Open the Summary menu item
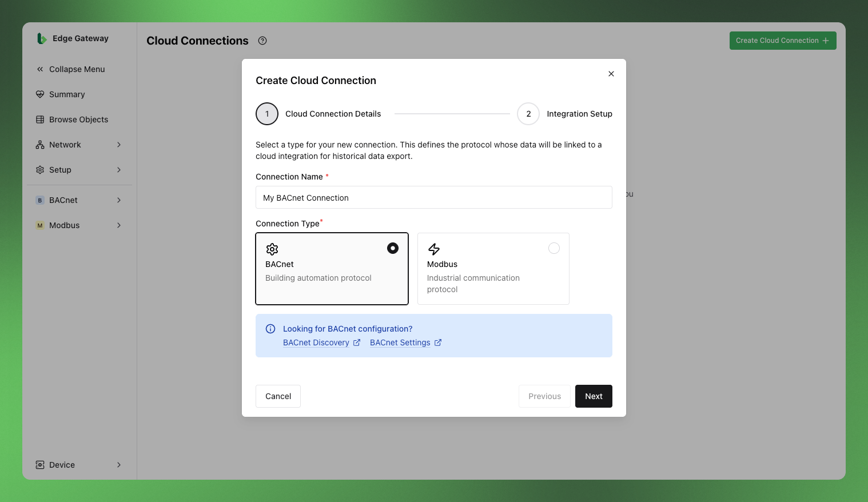The height and width of the screenshot is (502, 868). pos(79,94)
